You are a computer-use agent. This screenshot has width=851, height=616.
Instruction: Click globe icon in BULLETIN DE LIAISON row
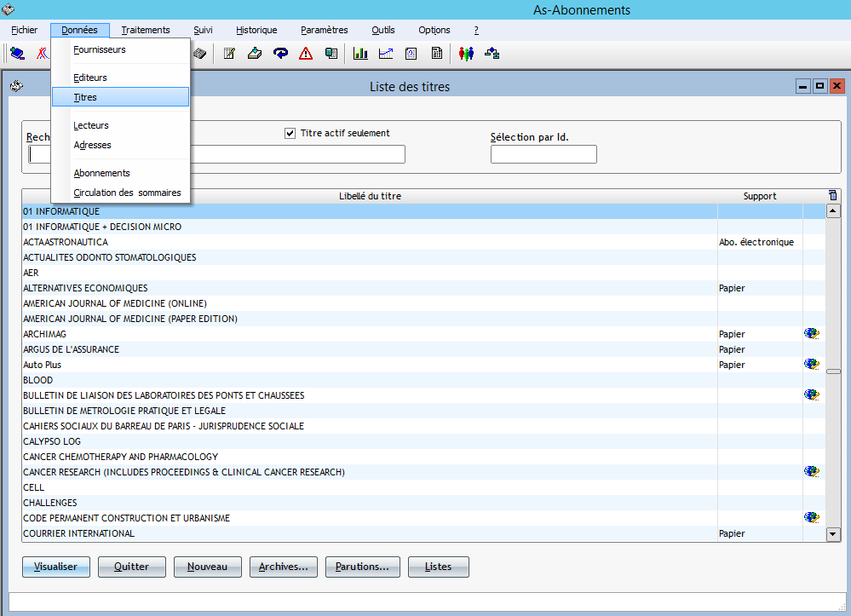pos(812,395)
